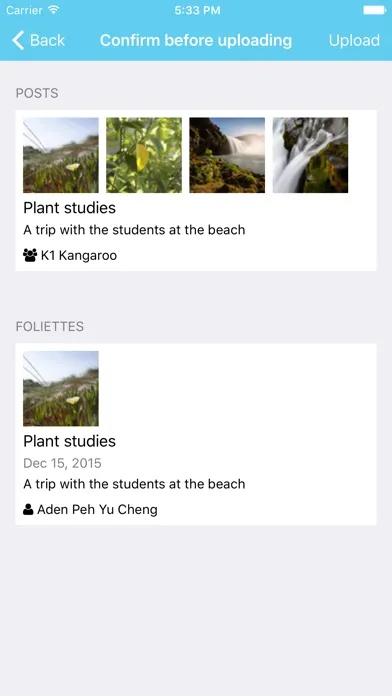
Task: Tap the K1 Kangaroo class label
Action: pos(79,256)
